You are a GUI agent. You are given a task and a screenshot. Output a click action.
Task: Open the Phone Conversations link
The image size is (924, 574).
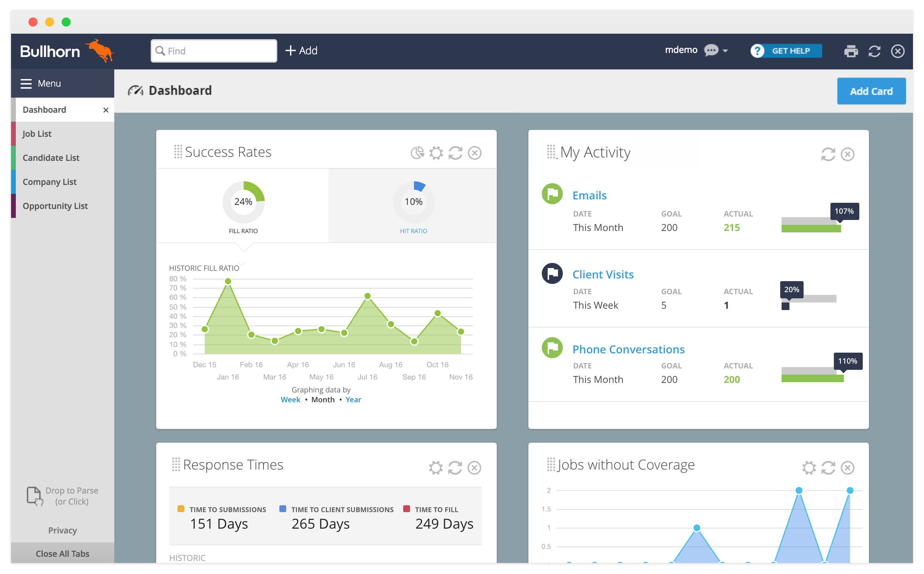(628, 349)
